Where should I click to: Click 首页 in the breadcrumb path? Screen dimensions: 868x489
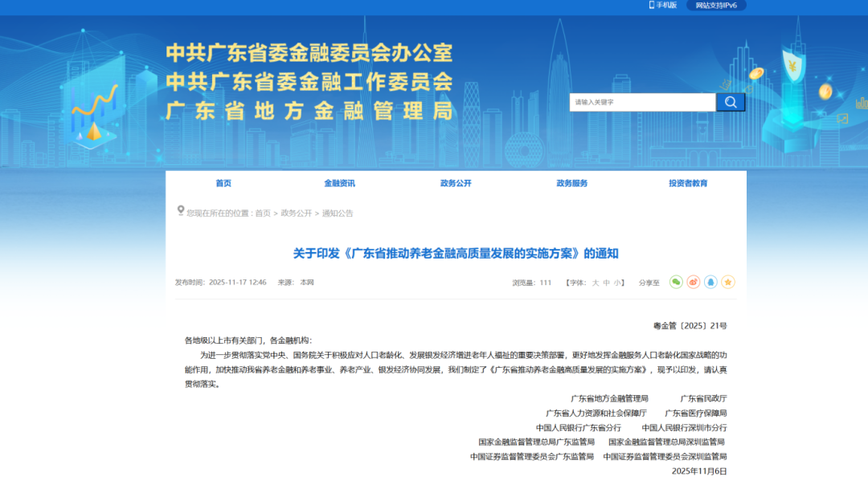click(x=263, y=214)
